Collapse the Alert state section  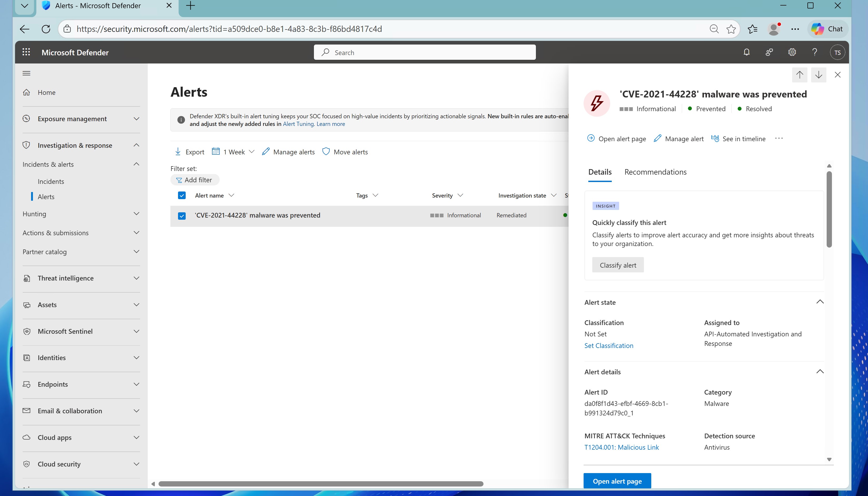point(820,302)
